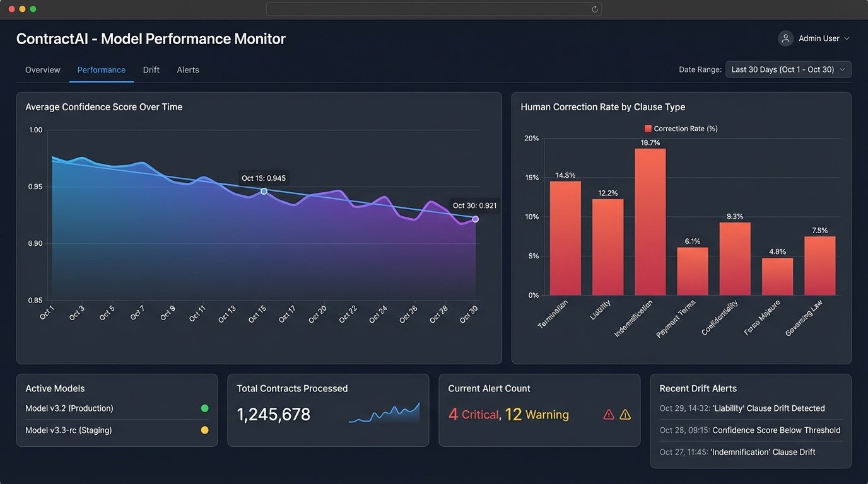
Task: Open Confidence Score Below Threshold alert
Action: click(749, 430)
